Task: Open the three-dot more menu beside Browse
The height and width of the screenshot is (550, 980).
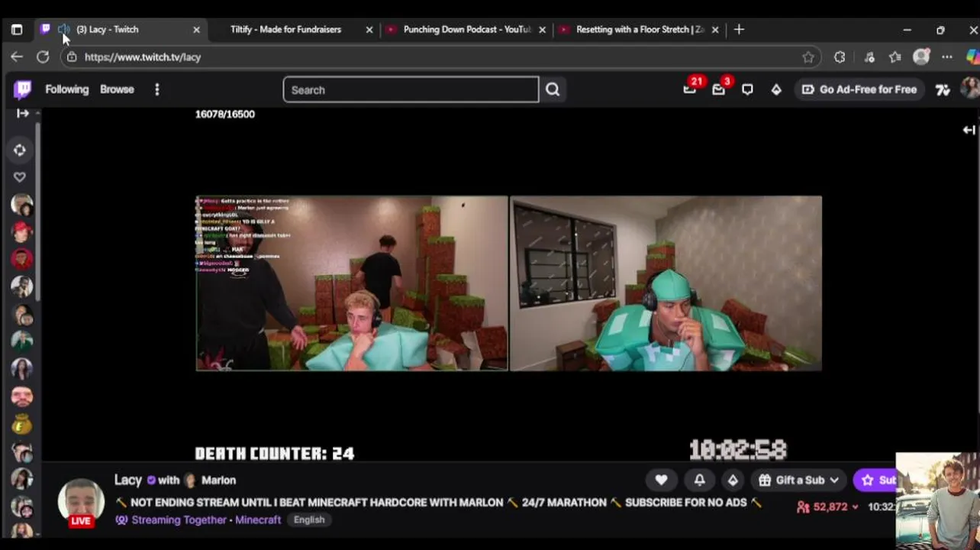Action: [156, 89]
